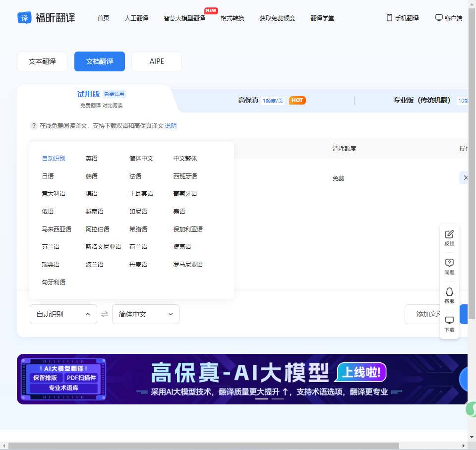Viewport: 476px width, 450px height.
Task: Choose 泰语 in language list
Action: pyautogui.click(x=179, y=211)
